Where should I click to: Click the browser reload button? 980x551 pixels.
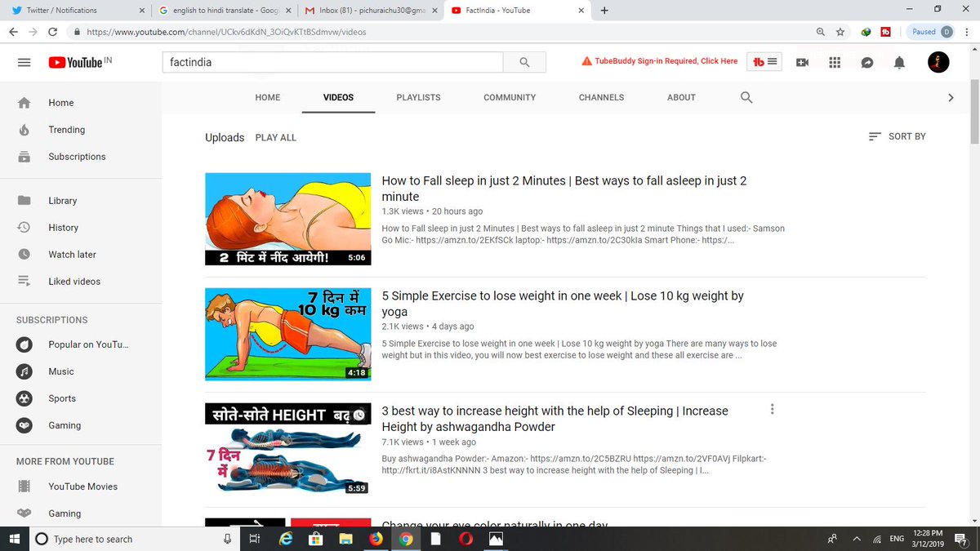pyautogui.click(x=53, y=32)
